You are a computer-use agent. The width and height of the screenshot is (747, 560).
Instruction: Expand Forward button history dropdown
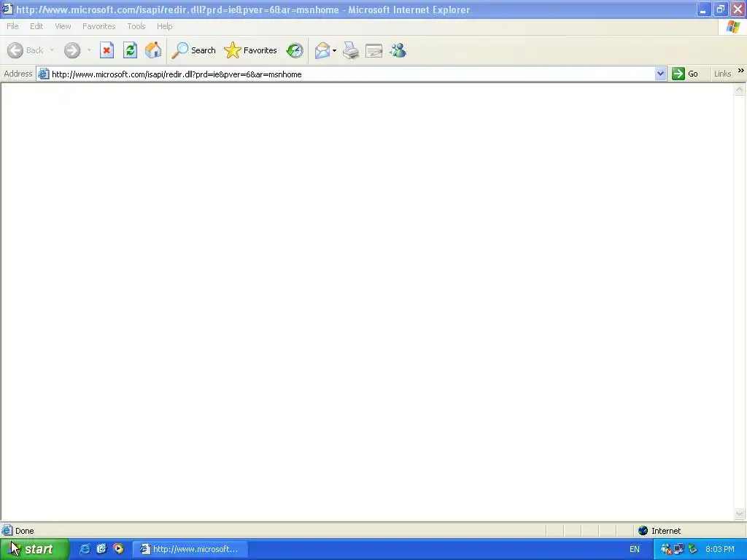point(89,50)
